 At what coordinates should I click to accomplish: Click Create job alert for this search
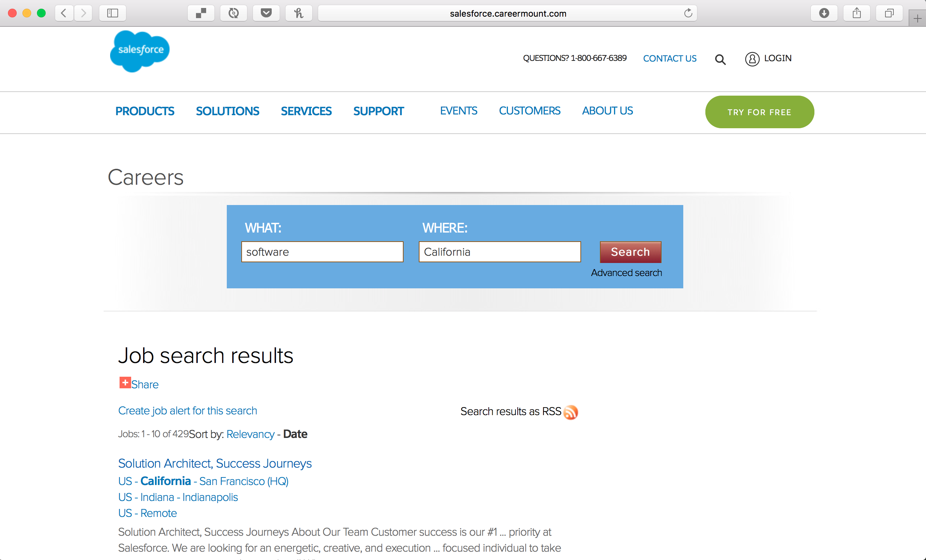[188, 411]
